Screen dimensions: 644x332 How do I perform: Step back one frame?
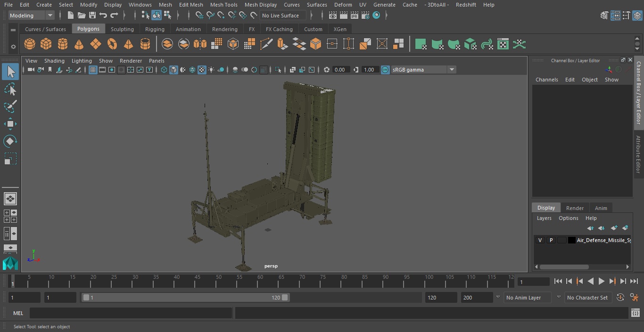click(x=569, y=281)
